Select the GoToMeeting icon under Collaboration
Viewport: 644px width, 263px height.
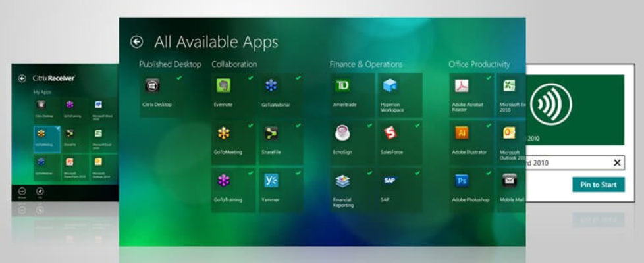click(x=223, y=133)
